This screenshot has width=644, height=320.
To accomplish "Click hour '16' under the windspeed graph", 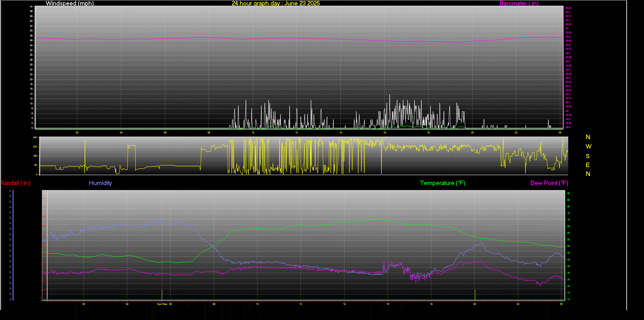I will [x=385, y=132].
